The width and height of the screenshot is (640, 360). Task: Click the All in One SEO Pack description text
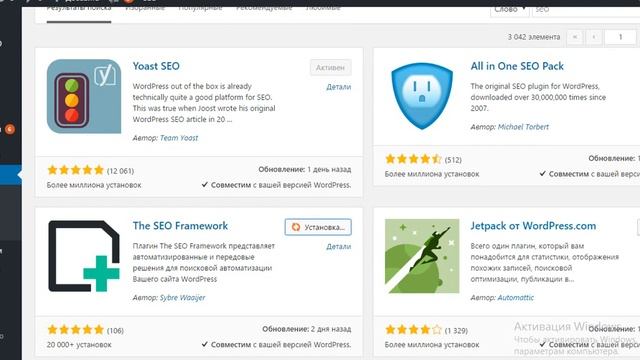[538, 97]
